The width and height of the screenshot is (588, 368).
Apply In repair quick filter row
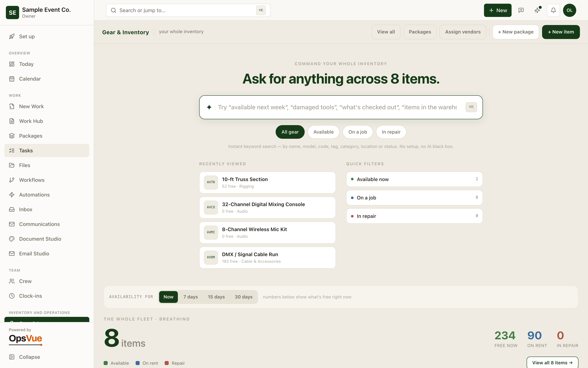(414, 216)
